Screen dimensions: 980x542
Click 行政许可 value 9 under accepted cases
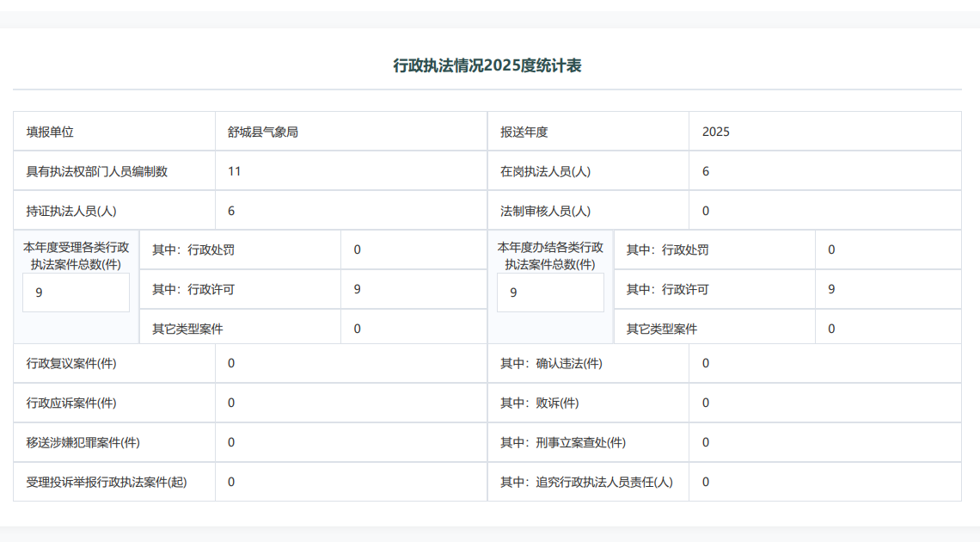click(x=357, y=289)
